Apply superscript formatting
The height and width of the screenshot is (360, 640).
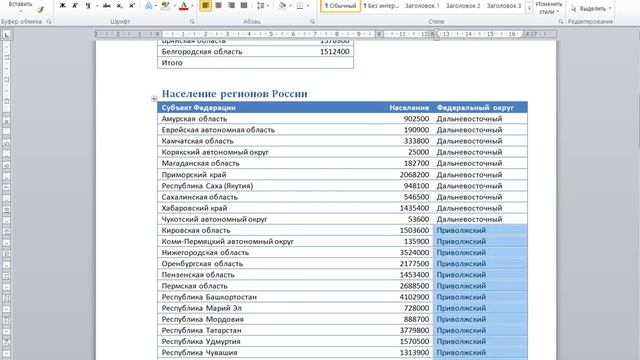coord(132,6)
